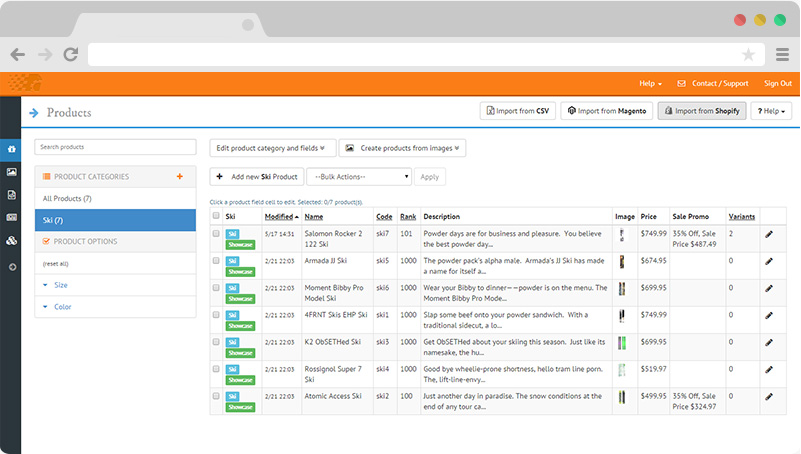Check the Atomic Access Ski row checkbox
Viewport: 801px width, 454px height.
point(216,396)
